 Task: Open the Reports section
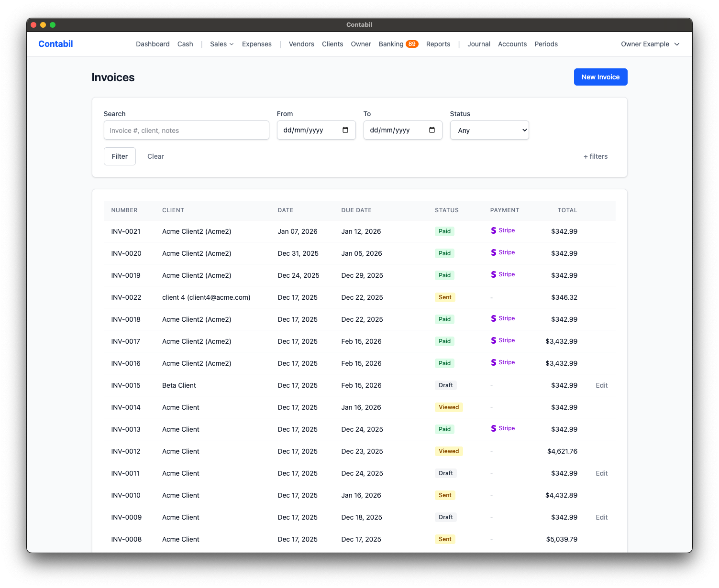point(438,44)
